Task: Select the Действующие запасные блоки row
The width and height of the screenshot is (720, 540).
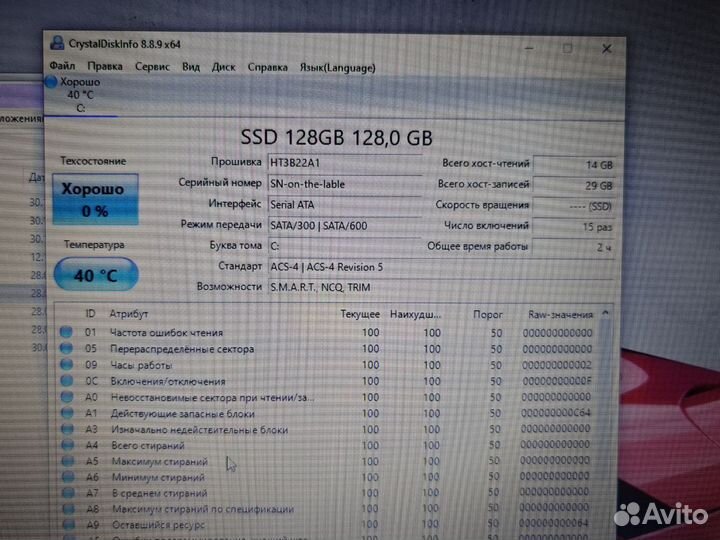Action: coord(327,413)
